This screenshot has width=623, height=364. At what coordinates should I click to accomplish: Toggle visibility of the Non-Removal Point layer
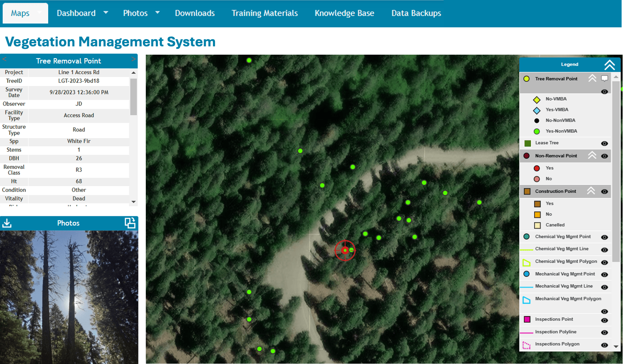click(605, 156)
